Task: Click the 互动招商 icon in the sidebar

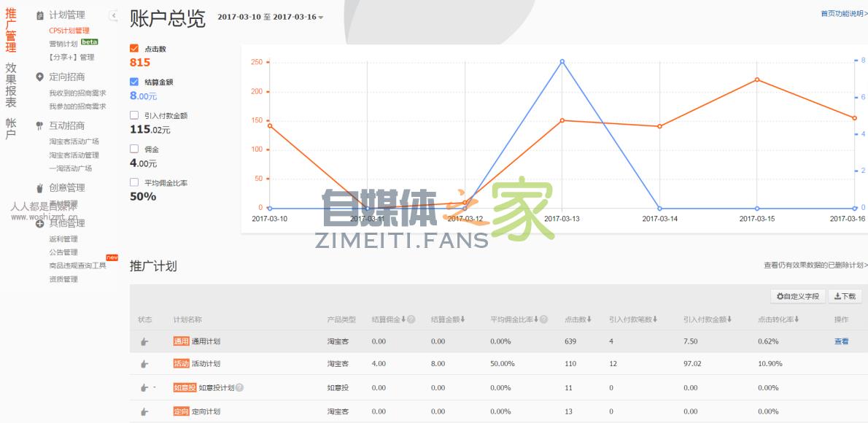Action: coord(40,125)
